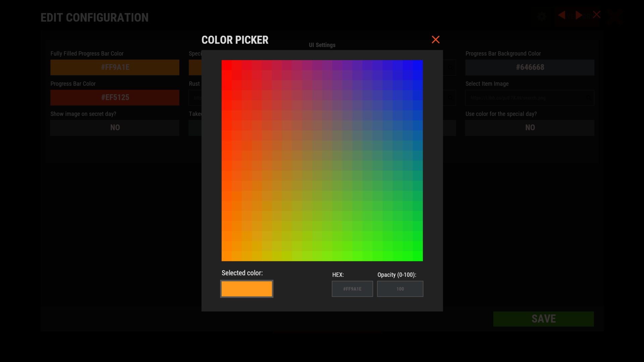Select the UI Settings tab label
Image resolution: width=644 pixels, height=362 pixels.
click(x=322, y=45)
